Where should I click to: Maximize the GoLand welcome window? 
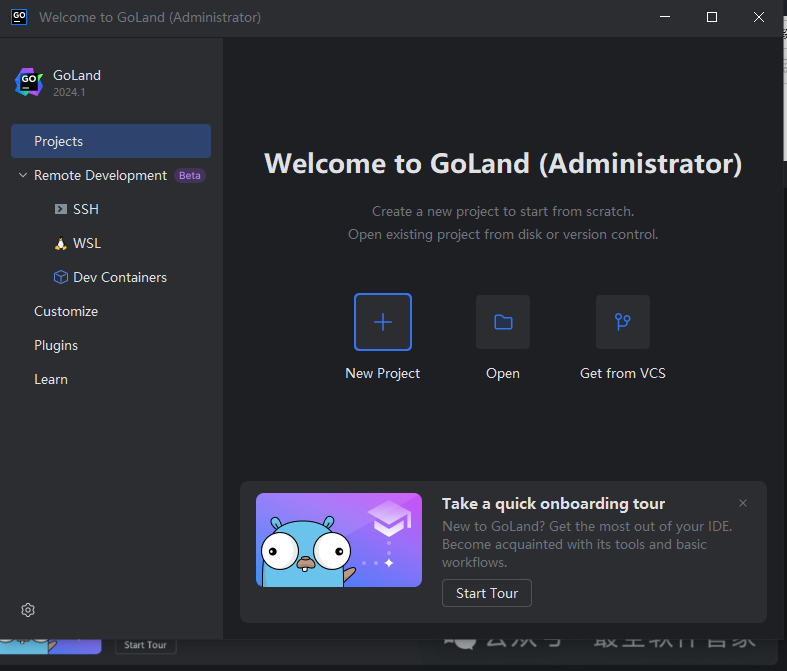(x=712, y=17)
